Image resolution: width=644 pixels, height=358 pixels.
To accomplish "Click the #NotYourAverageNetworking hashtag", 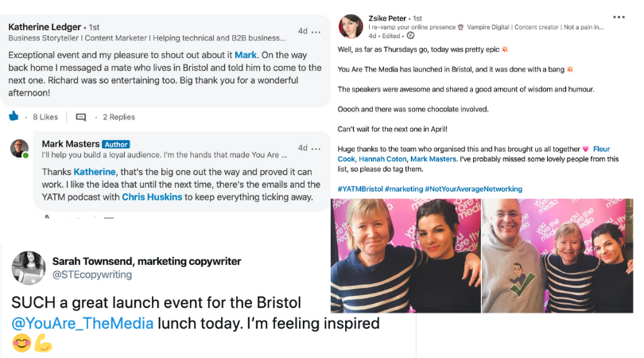I will point(474,189).
